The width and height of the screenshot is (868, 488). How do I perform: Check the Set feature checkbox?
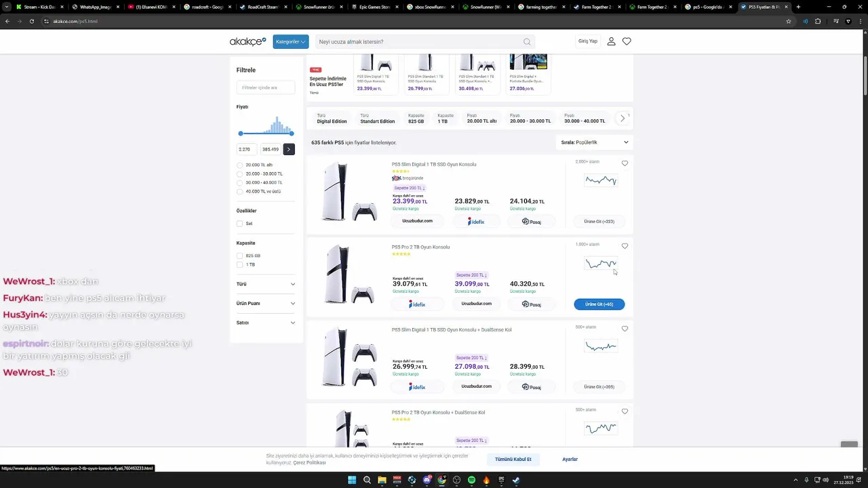point(239,224)
